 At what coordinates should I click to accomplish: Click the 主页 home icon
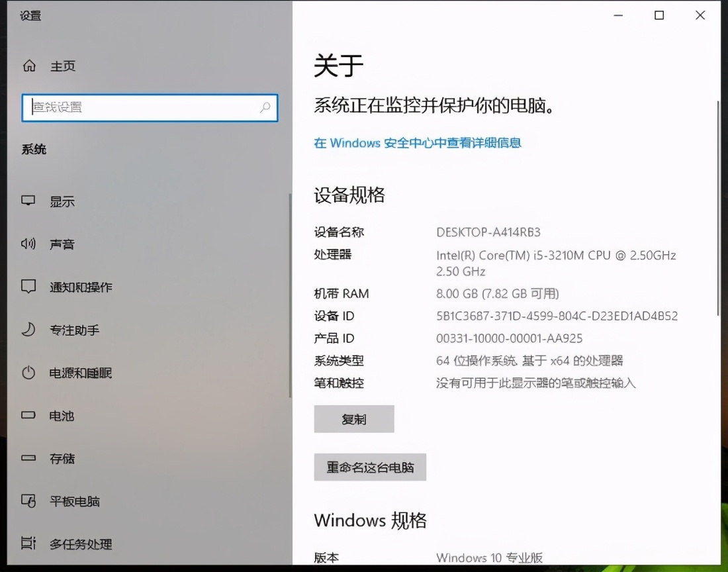tap(28, 66)
